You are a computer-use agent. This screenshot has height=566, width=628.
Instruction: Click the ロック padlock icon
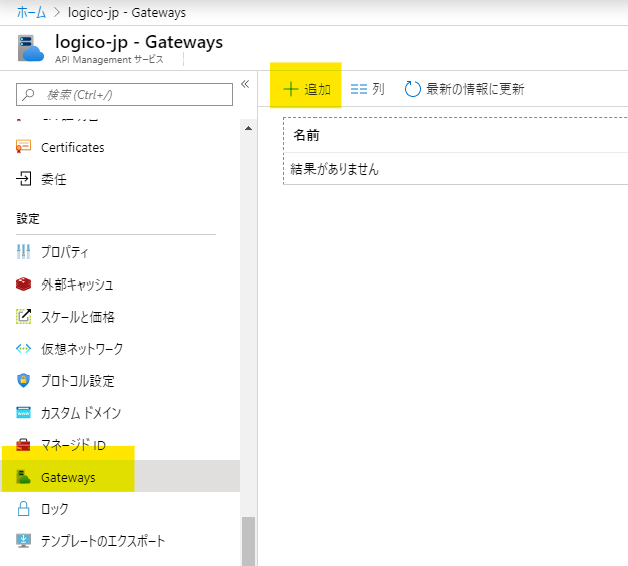click(x=24, y=509)
